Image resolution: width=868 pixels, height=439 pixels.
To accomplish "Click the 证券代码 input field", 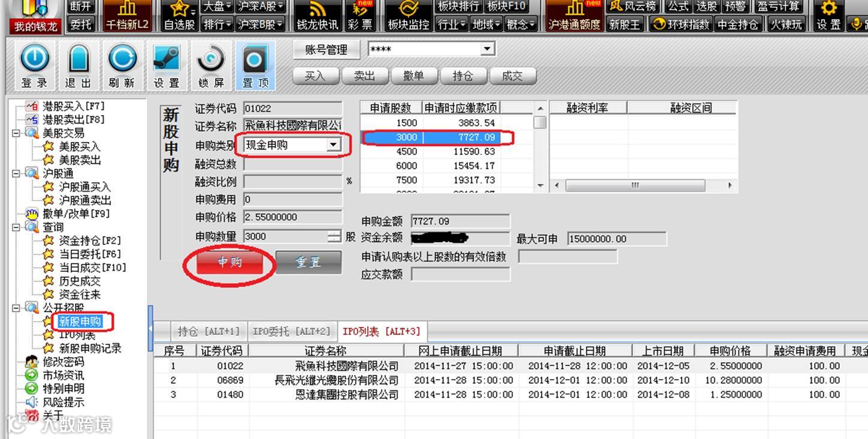I will [x=292, y=108].
